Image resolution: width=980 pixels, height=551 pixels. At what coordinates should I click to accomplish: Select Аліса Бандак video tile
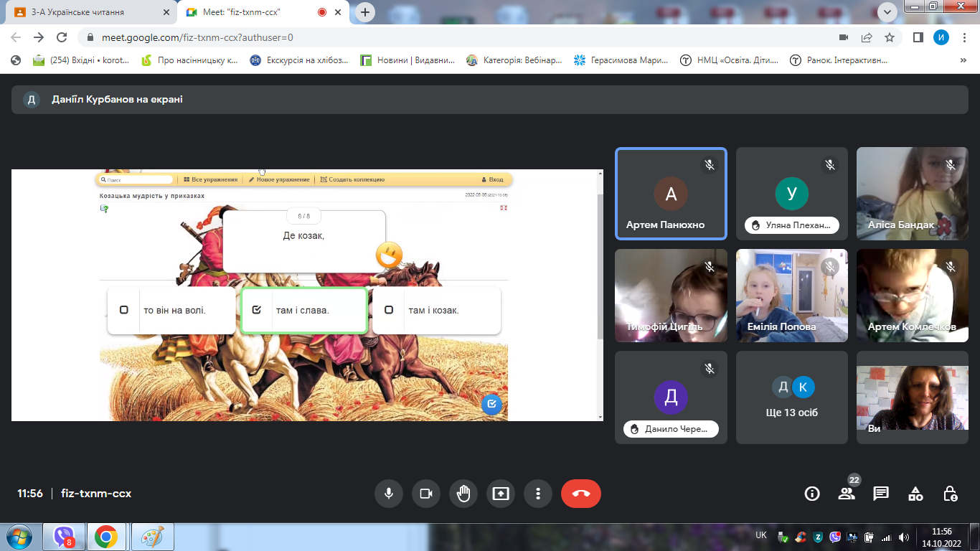click(913, 194)
